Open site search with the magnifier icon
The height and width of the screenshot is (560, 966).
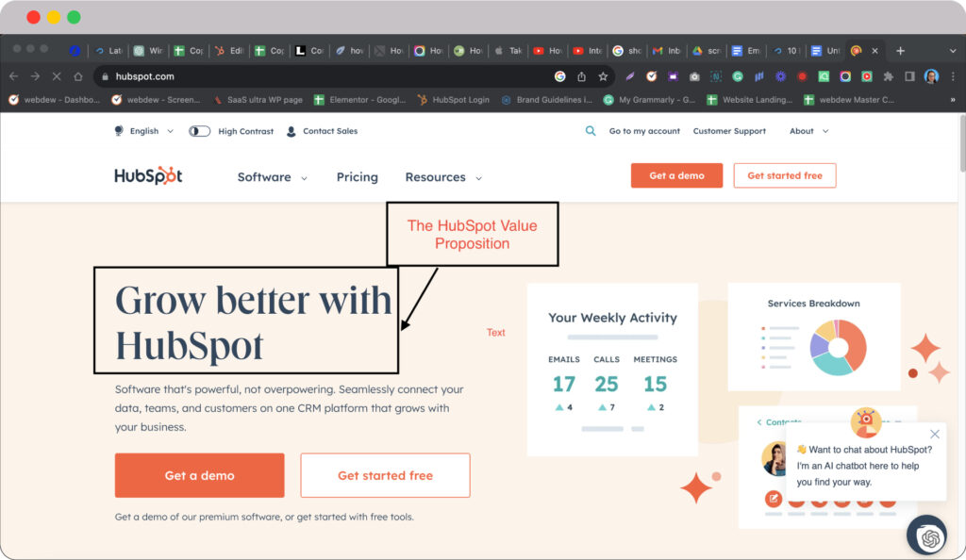click(x=591, y=131)
